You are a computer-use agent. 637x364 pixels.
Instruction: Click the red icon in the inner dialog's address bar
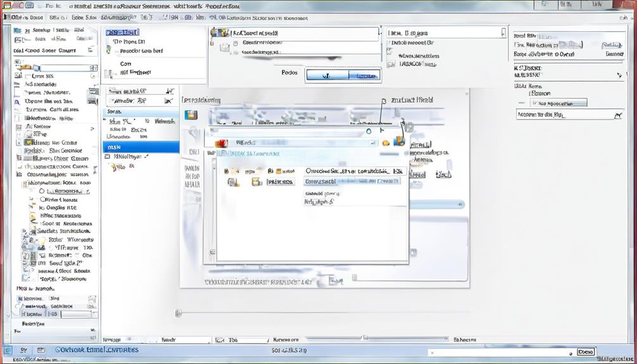[220, 142]
